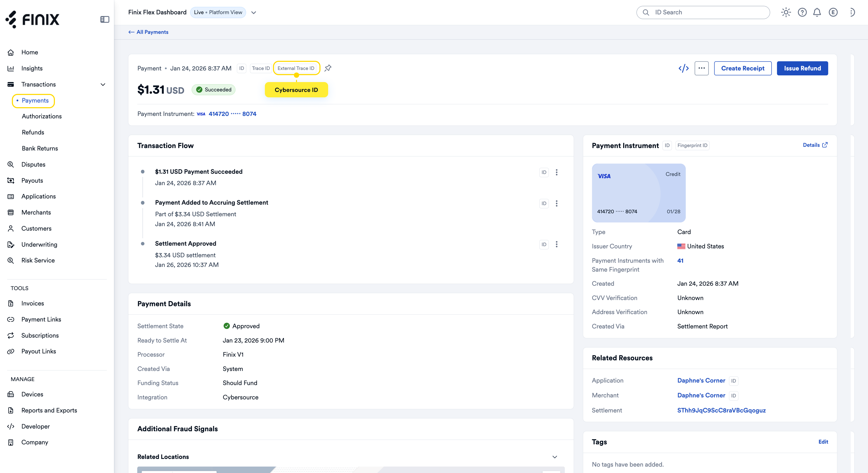Image resolution: width=868 pixels, height=473 pixels.
Task: Open Payout Links tool
Action: [39, 351]
